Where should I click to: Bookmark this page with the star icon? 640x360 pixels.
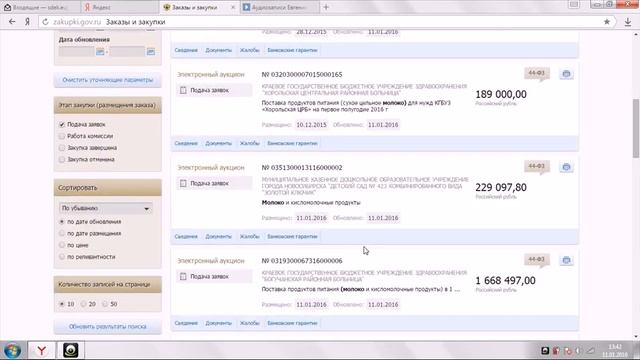(607, 22)
